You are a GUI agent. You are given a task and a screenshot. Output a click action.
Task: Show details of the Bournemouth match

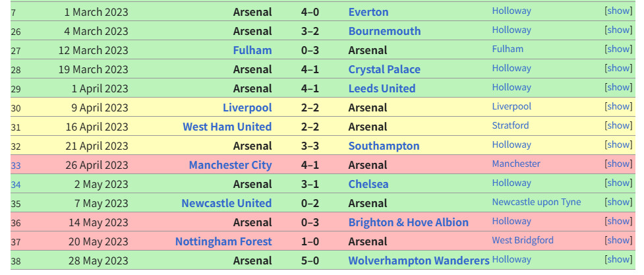coord(619,30)
